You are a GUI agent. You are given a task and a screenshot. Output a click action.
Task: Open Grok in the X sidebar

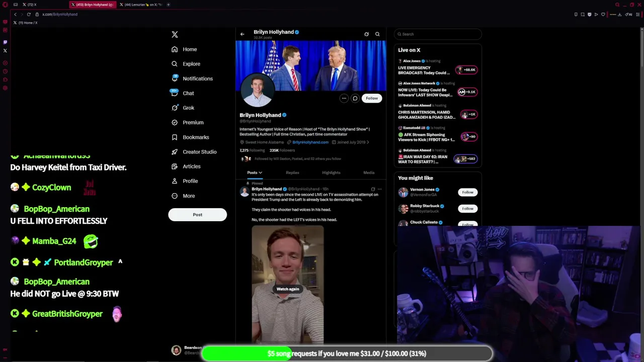183,108
